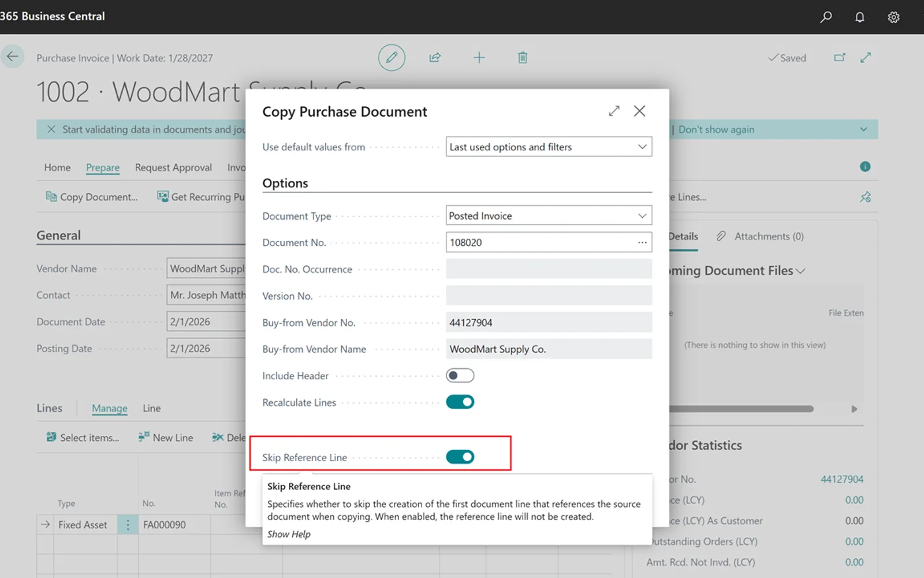Open the Prepare menu tab

pyautogui.click(x=103, y=168)
